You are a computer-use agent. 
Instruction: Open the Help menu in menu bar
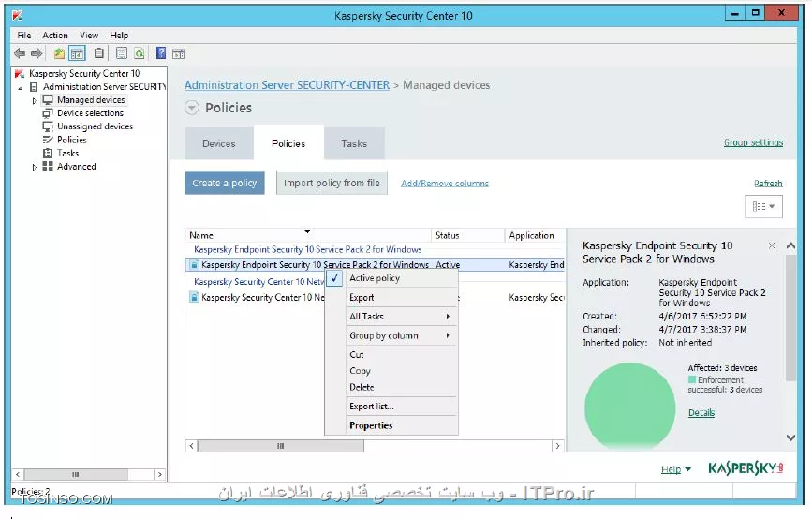click(119, 36)
